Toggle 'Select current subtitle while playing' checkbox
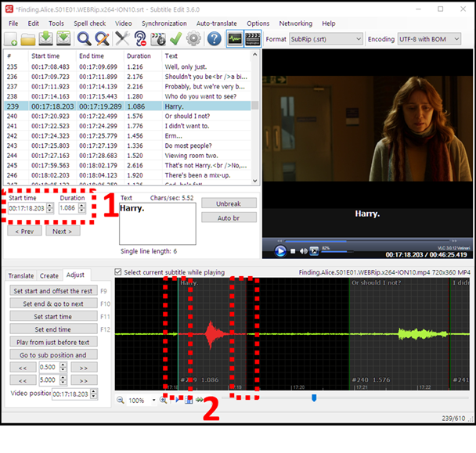Screen dimensions: 476x453 point(118,271)
